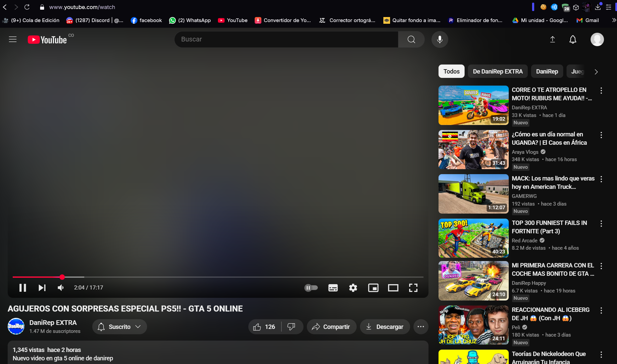
Task: Enable subtitles with the CC icon
Action: [333, 287]
